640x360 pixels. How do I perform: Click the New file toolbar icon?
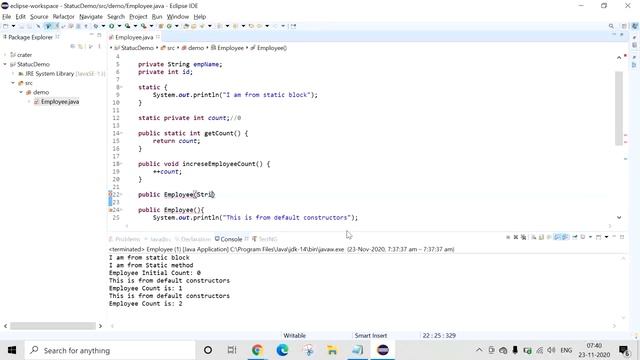[x=6, y=26]
